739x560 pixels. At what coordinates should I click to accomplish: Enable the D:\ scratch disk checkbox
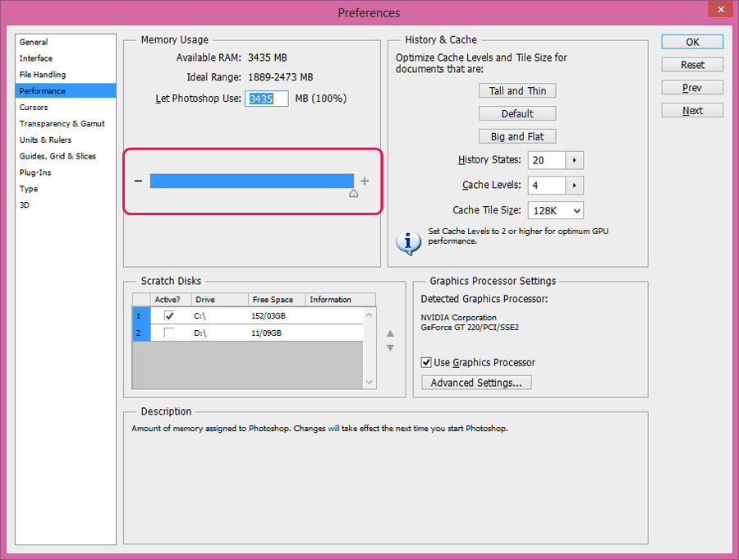coord(169,333)
